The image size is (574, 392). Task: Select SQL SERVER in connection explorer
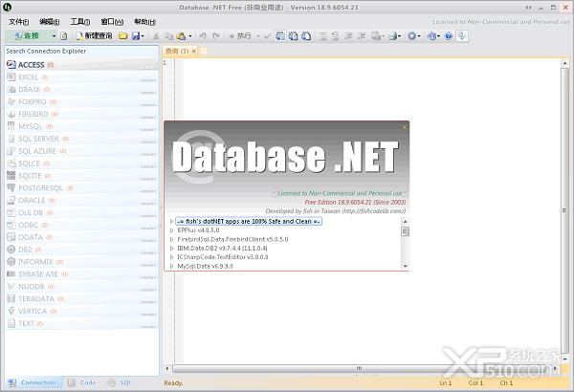pos(81,139)
